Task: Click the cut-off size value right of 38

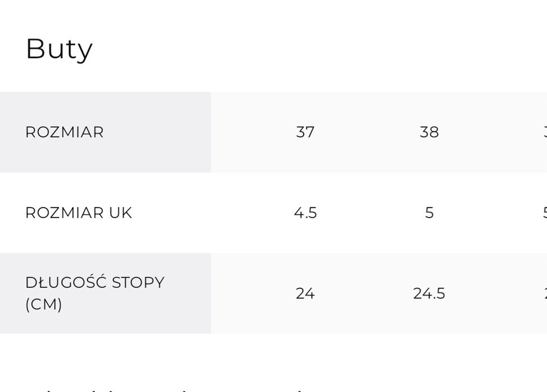Action: pyautogui.click(x=545, y=132)
